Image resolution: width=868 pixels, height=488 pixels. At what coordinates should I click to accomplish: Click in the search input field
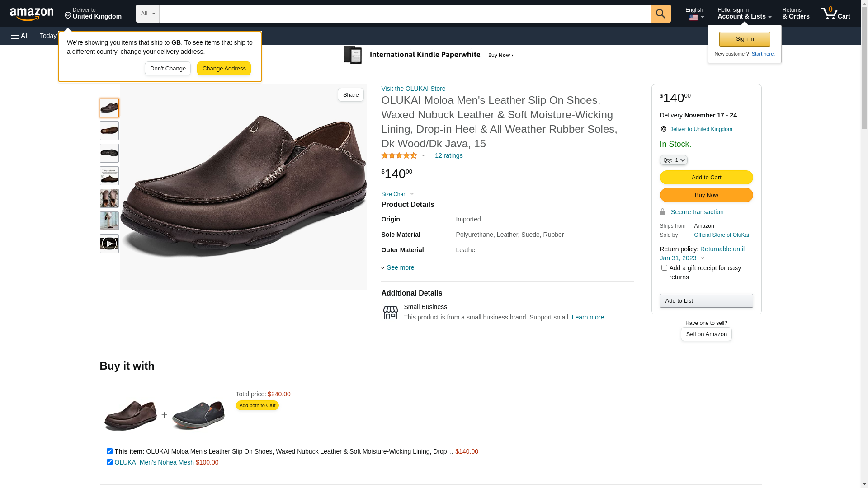click(x=405, y=14)
